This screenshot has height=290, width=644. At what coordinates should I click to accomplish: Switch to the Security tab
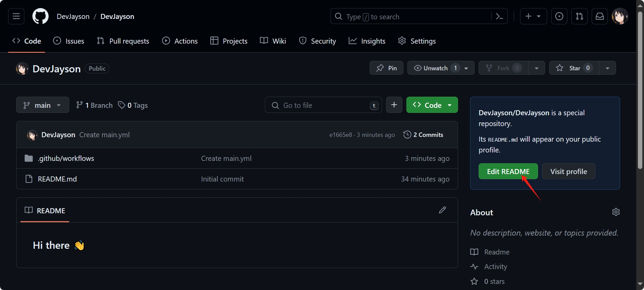click(318, 41)
